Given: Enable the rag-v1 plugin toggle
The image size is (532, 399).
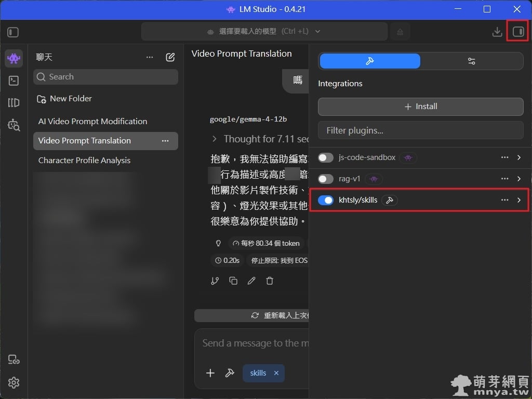Looking at the screenshot, I should pos(326,179).
